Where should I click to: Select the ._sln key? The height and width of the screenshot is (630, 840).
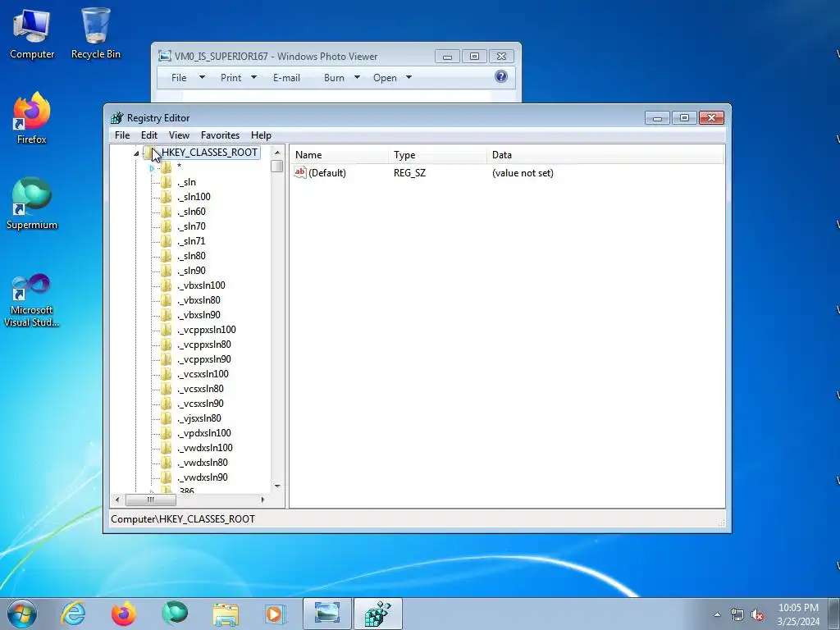[186, 182]
